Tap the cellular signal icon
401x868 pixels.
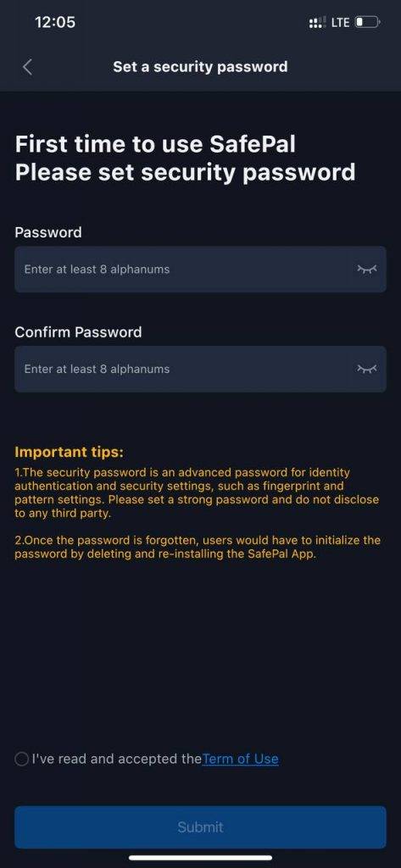(x=318, y=23)
